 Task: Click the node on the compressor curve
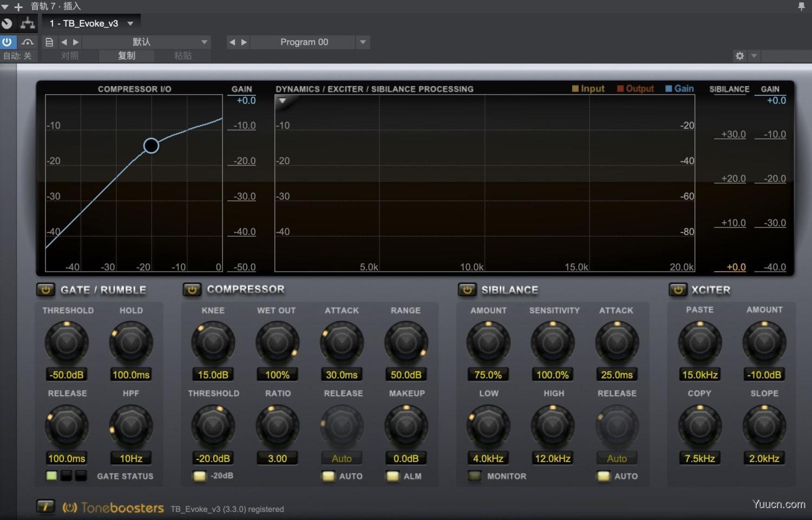pos(151,145)
